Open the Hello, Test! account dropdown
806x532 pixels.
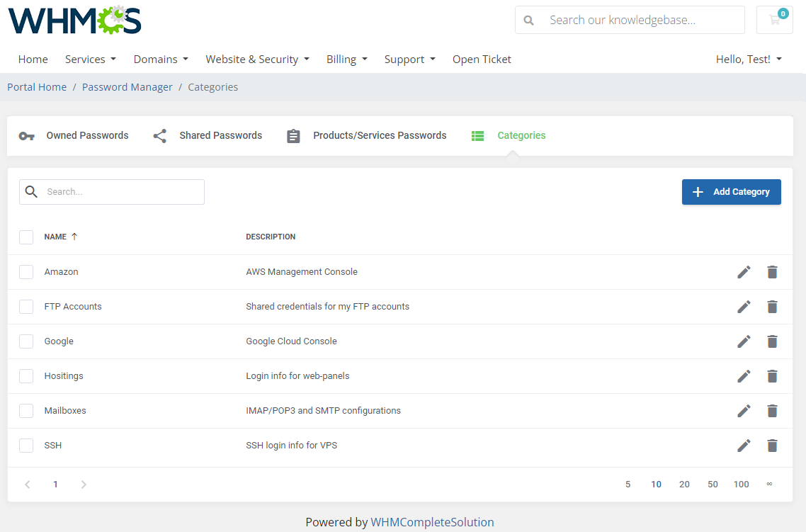tap(749, 59)
